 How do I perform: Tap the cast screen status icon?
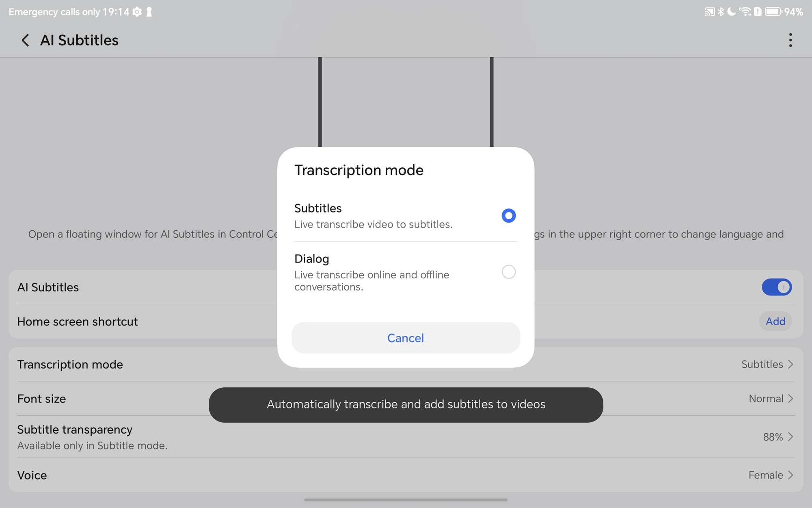click(709, 12)
